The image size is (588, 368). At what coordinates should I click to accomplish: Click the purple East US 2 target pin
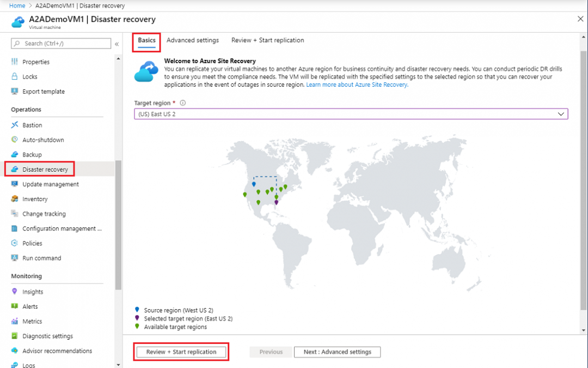tap(277, 202)
